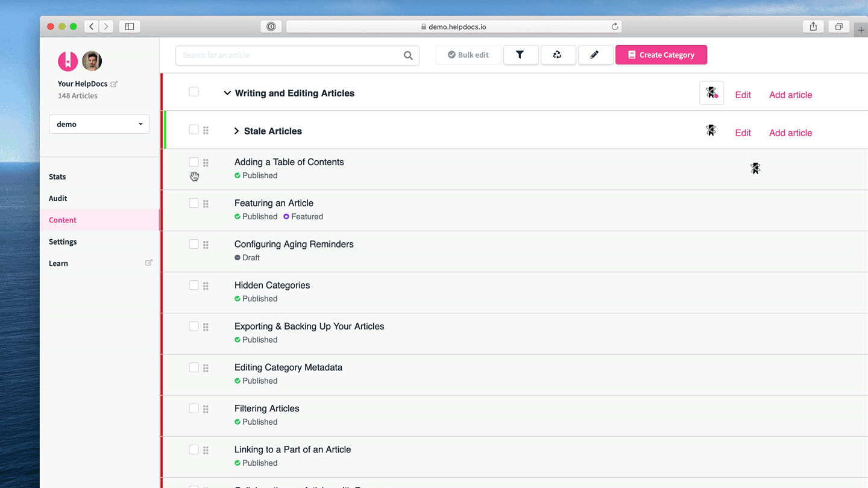Open Configuring Aging Reminders article

pyautogui.click(x=294, y=244)
